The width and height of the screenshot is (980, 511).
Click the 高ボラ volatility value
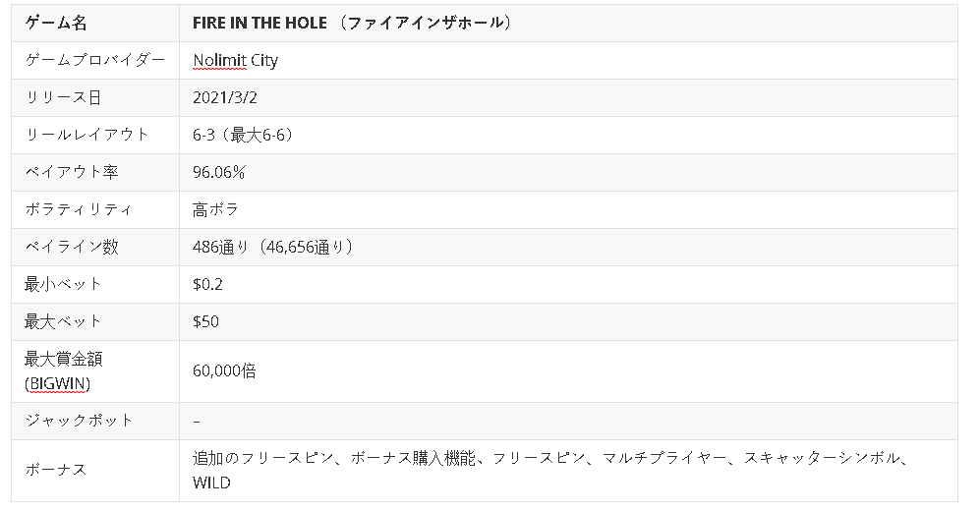[x=215, y=209]
